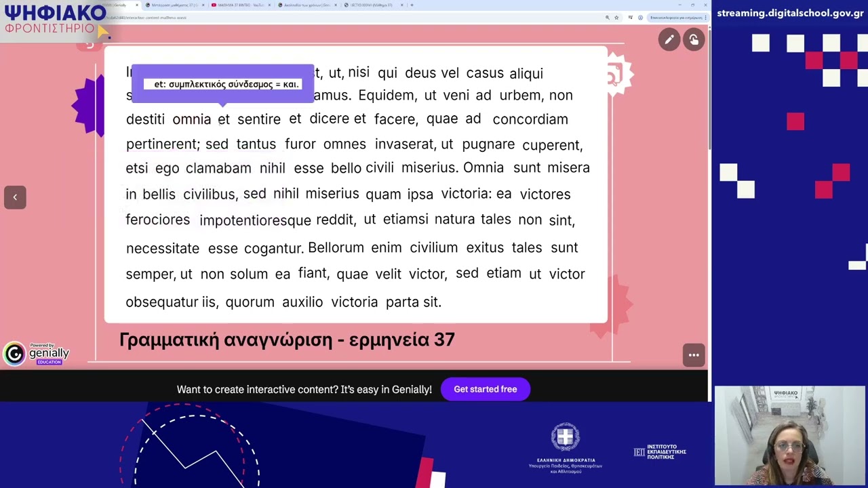Click the word 'cuperent'
The height and width of the screenshot is (488, 868).
click(552, 145)
